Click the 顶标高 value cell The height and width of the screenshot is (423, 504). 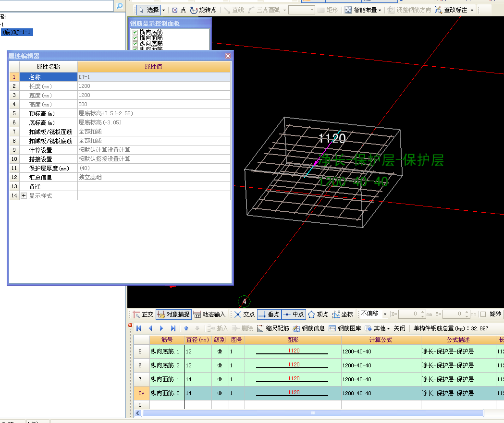click(x=154, y=113)
